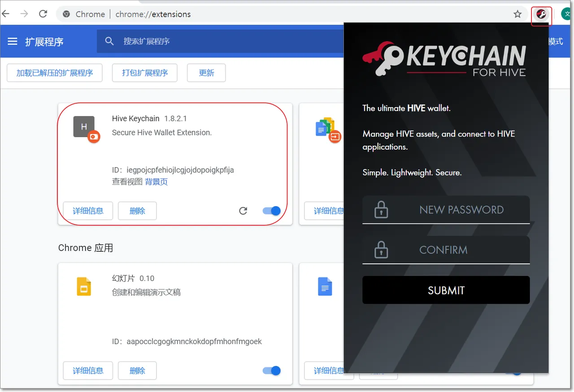Click the Chrome 应用 section heading
Screen dimensions: 574x392
[x=86, y=248]
